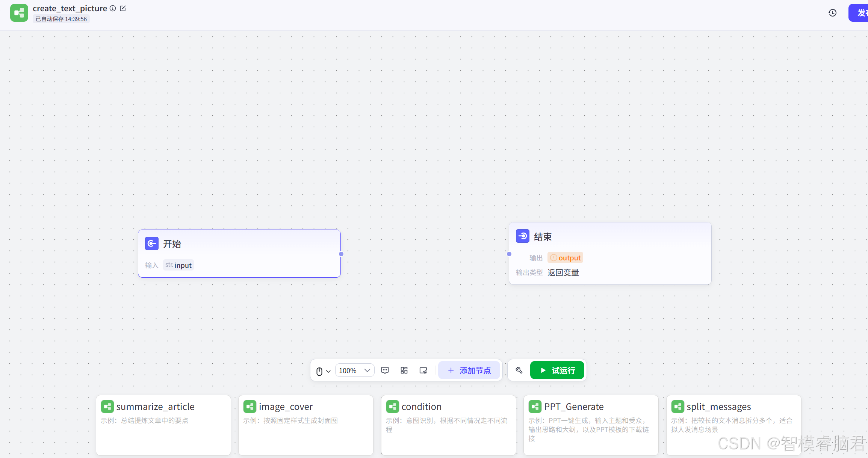Screen dimensions: 868x458
Task: Click the start node's output connection port
Action: [x=341, y=254]
